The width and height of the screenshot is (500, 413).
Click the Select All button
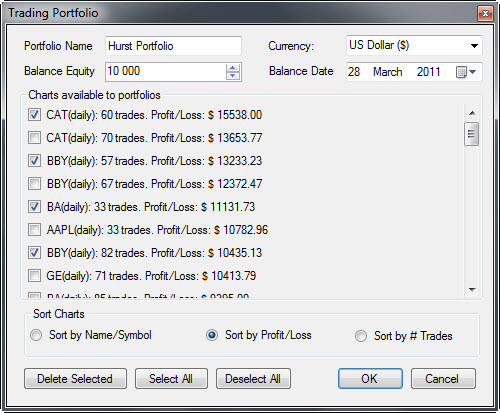click(x=171, y=379)
